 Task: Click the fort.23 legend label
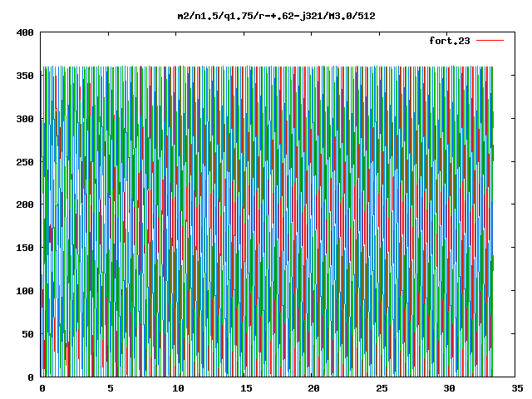449,41
